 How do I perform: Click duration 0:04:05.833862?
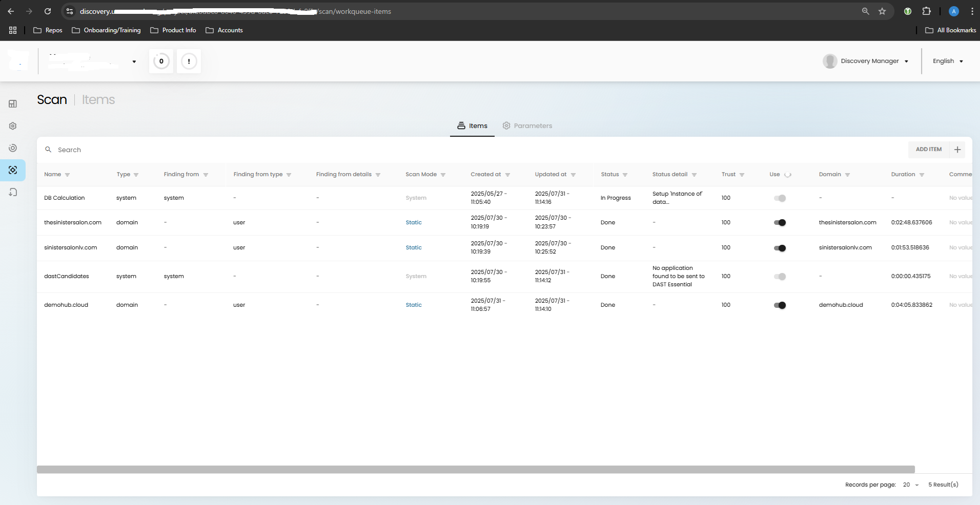pos(912,305)
